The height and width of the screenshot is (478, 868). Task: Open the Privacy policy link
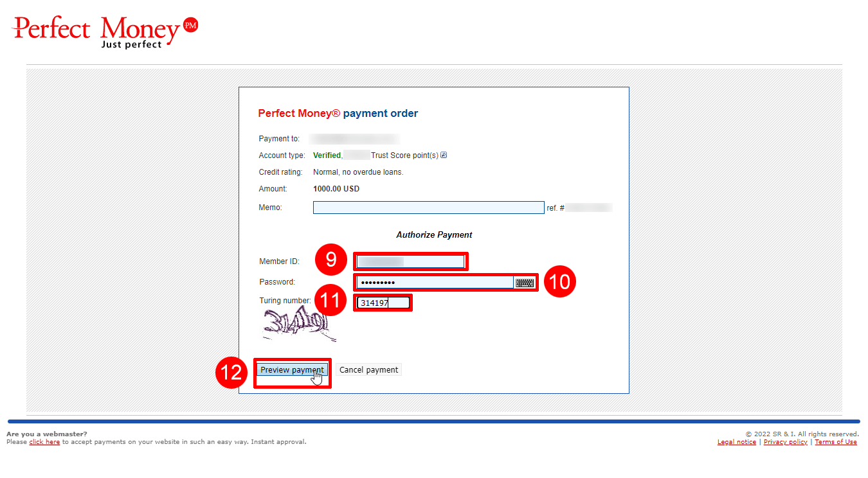click(x=785, y=442)
